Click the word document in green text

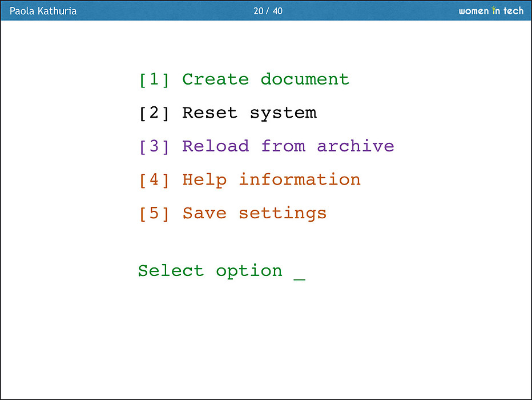305,79
